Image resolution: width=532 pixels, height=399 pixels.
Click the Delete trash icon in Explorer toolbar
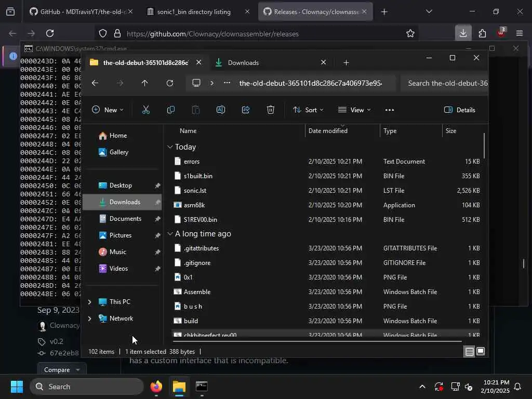pyautogui.click(x=270, y=110)
